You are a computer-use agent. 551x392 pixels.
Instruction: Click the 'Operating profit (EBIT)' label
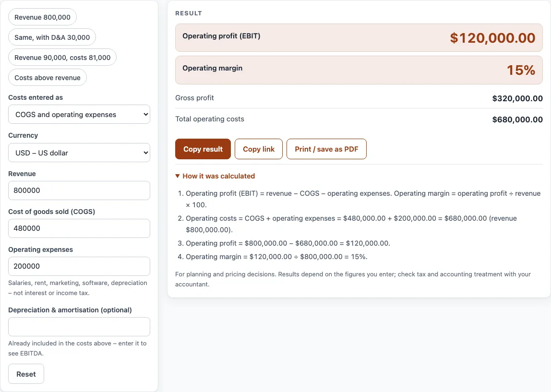[221, 36]
